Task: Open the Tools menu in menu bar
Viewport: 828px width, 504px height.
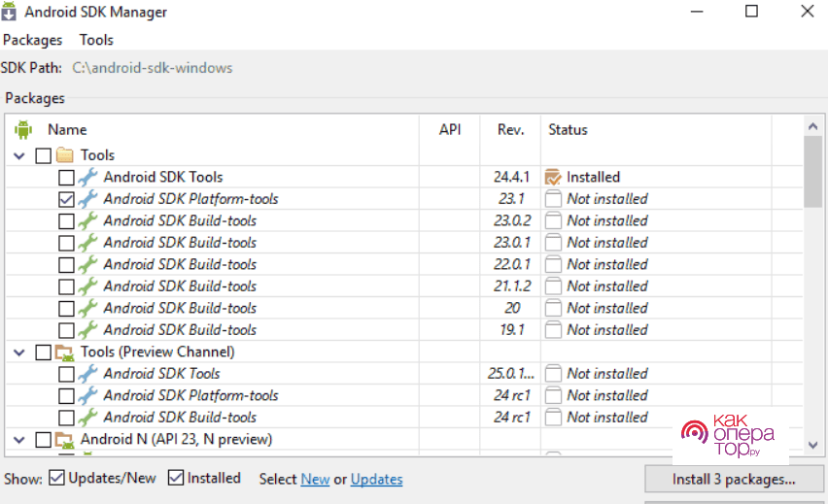Action: [96, 40]
